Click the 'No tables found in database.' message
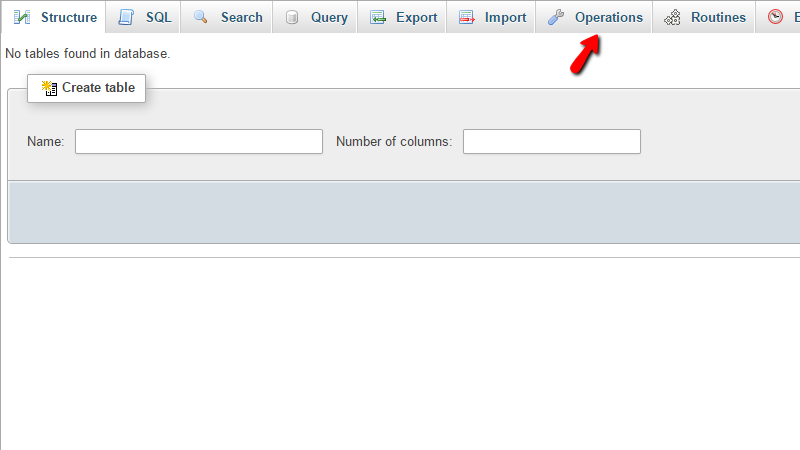The image size is (800, 450). pos(87,54)
